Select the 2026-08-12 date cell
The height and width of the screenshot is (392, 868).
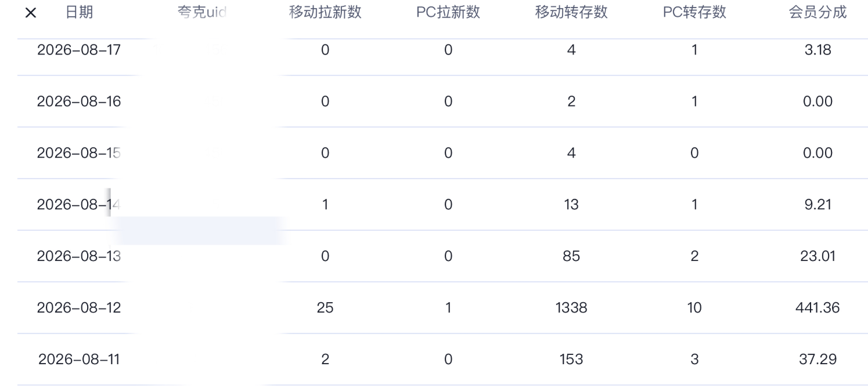click(x=79, y=308)
